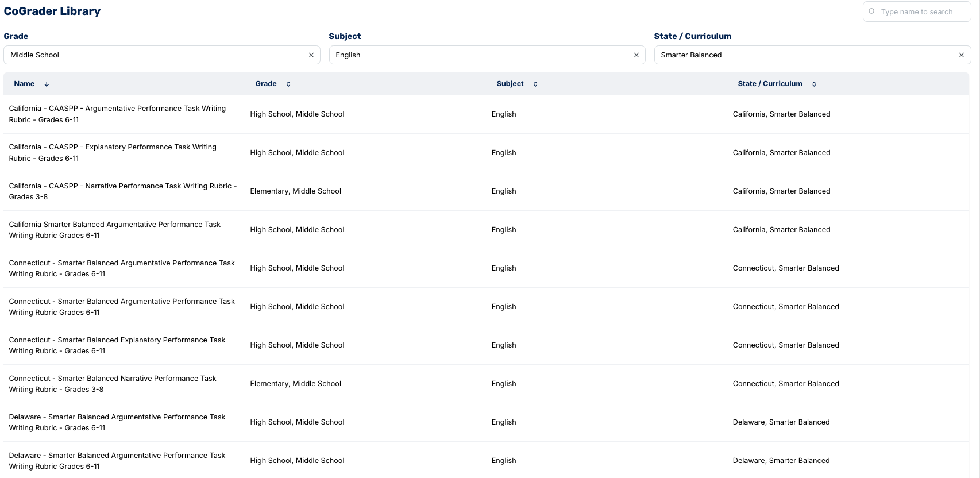
Task: Click High School, Middle School in CAASPP Argumentative row
Action: [x=297, y=114]
